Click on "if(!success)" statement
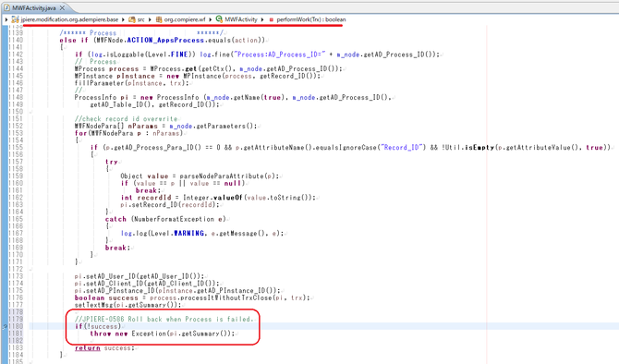 tap(98, 326)
